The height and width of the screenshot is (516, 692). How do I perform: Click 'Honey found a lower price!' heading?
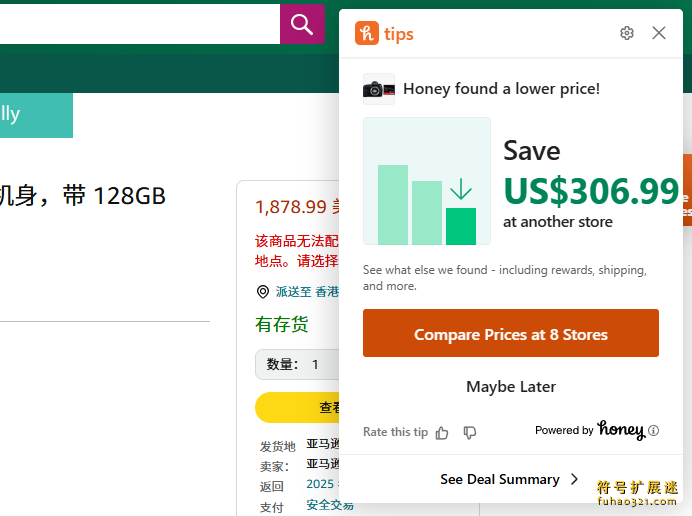(501, 89)
